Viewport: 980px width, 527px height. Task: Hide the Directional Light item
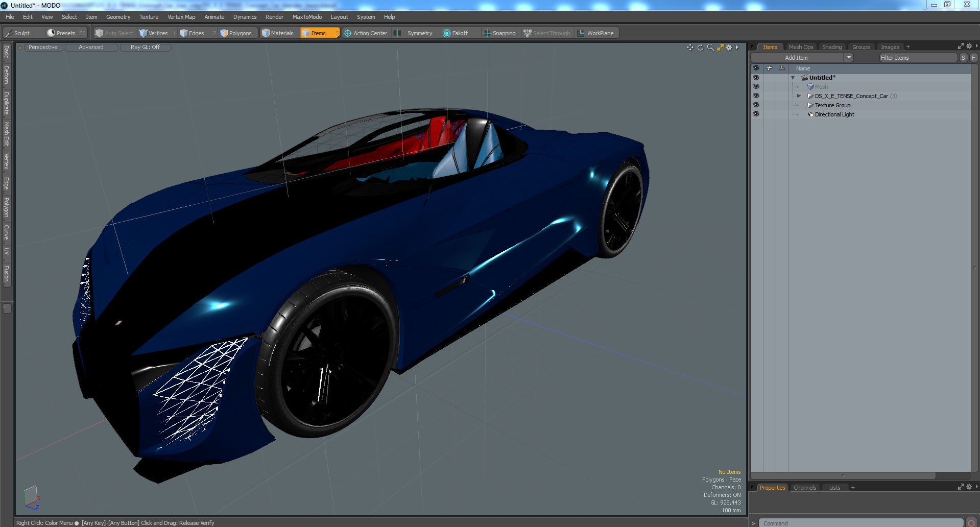[756, 114]
